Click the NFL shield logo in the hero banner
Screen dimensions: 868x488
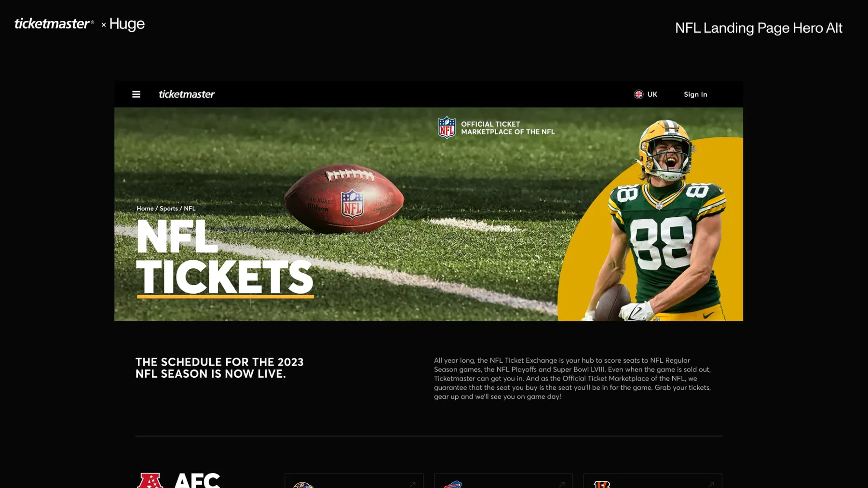(447, 128)
